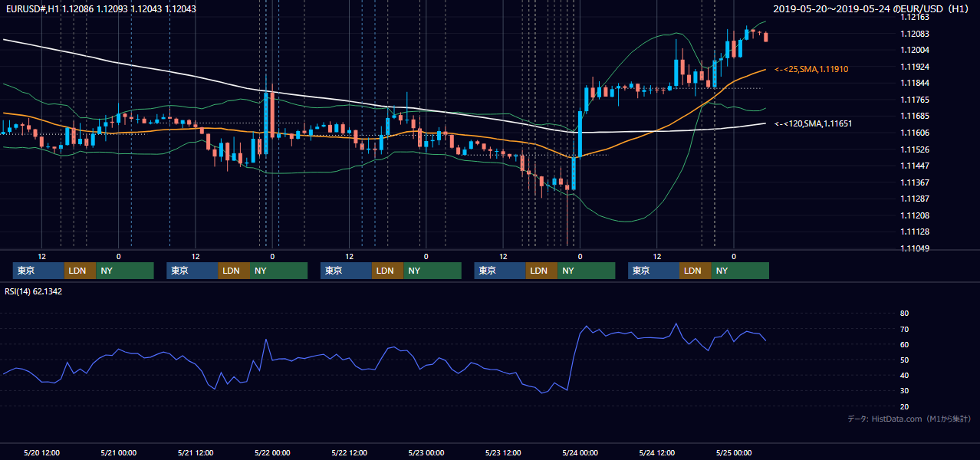
Task: Click the 1.11447 price axis label
Action: pyautogui.click(x=915, y=166)
